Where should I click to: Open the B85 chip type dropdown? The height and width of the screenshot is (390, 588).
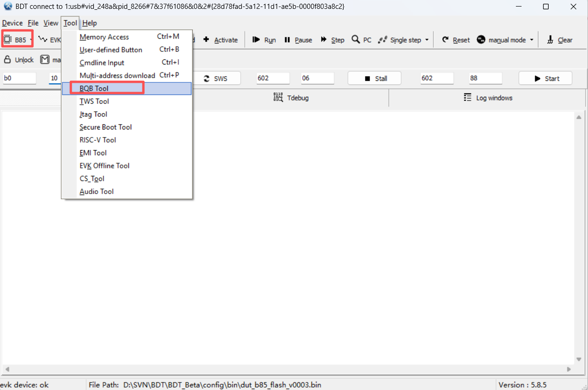(31, 40)
